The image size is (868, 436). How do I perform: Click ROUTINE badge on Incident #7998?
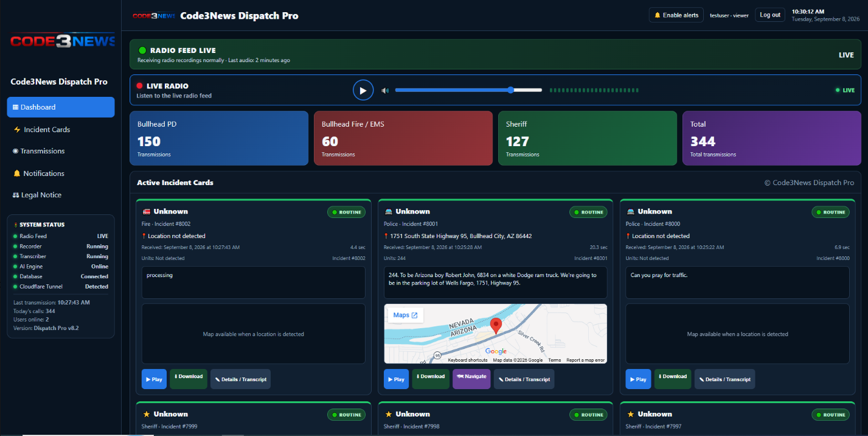588,415
